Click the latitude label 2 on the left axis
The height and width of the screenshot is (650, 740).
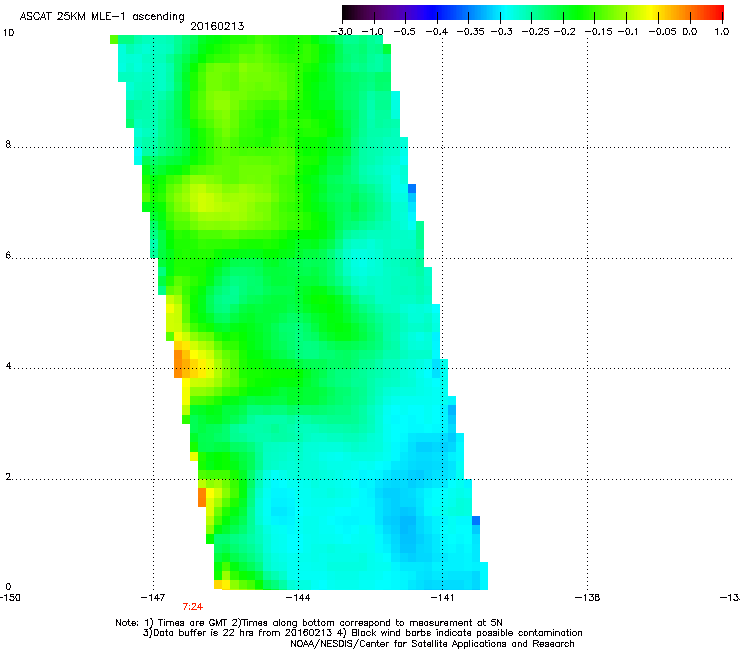[8, 477]
